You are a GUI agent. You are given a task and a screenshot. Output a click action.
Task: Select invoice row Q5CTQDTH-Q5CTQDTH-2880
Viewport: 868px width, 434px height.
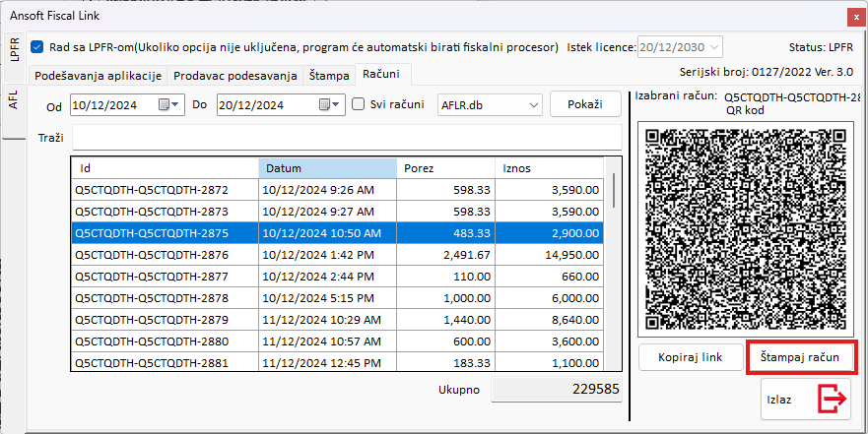[338, 341]
